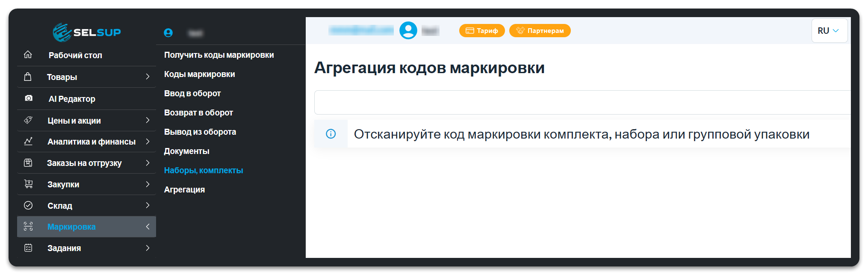Click the info icon beside scan hint

coord(331,134)
